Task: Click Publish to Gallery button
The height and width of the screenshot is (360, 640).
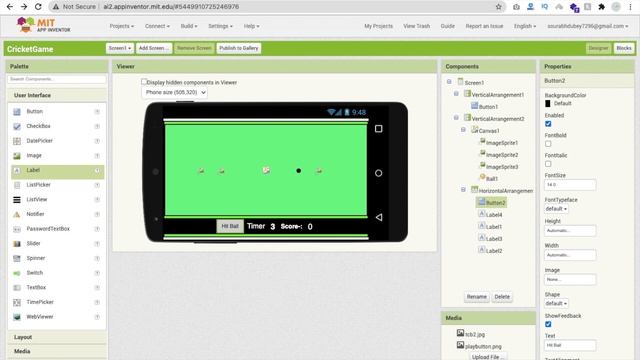Action: 239,48
